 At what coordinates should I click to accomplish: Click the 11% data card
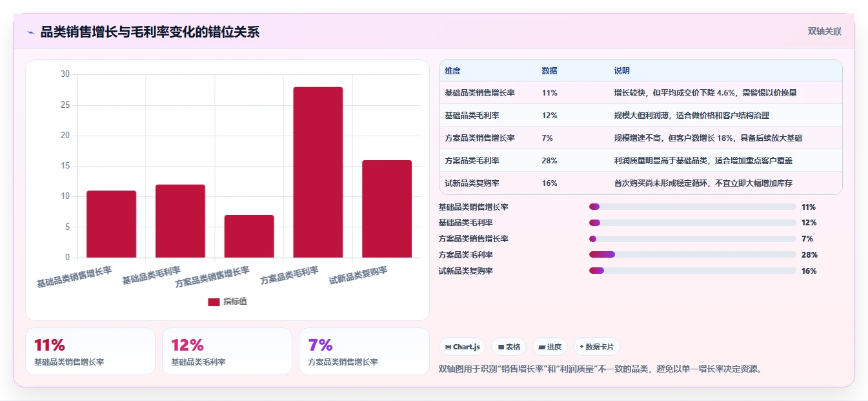point(90,351)
